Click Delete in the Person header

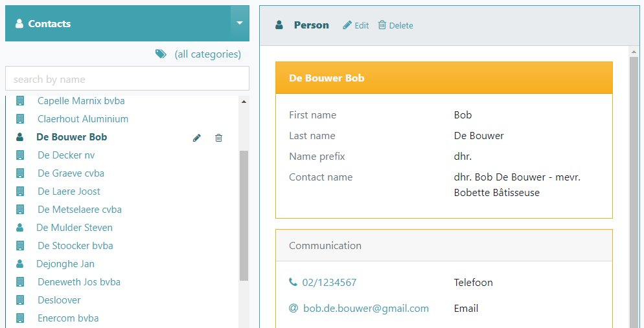click(395, 25)
